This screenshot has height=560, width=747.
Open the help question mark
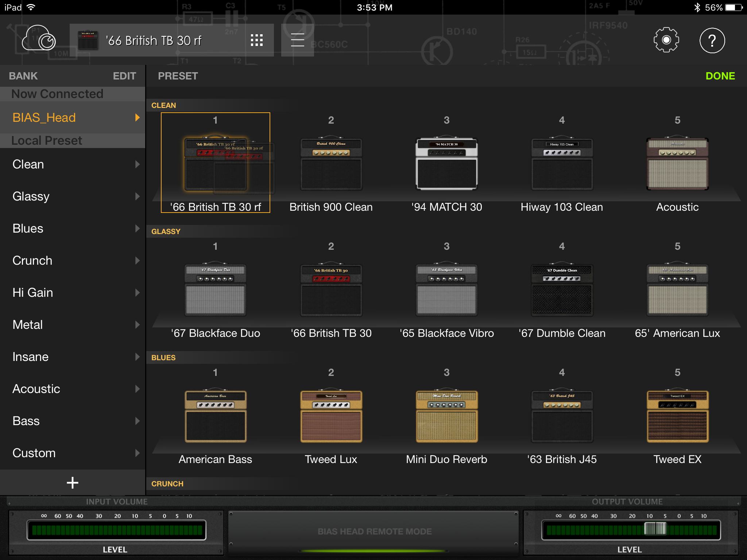click(712, 40)
